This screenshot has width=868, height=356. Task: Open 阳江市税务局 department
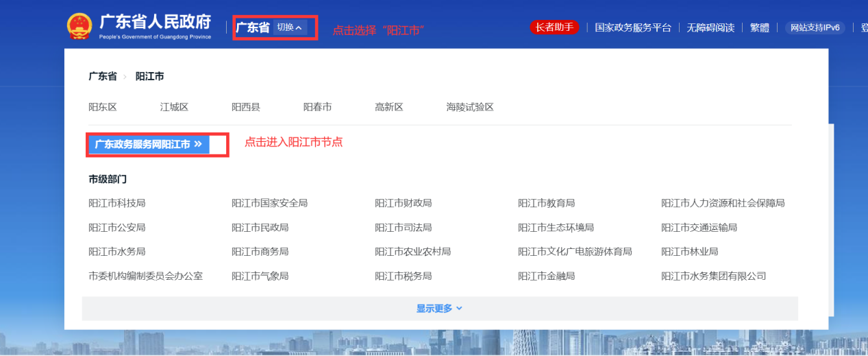[x=404, y=276]
